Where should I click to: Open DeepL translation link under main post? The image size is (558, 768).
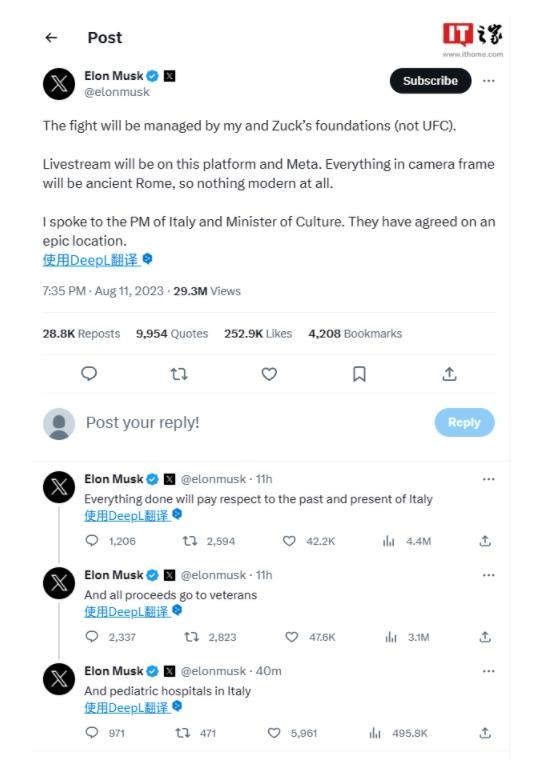click(x=92, y=260)
